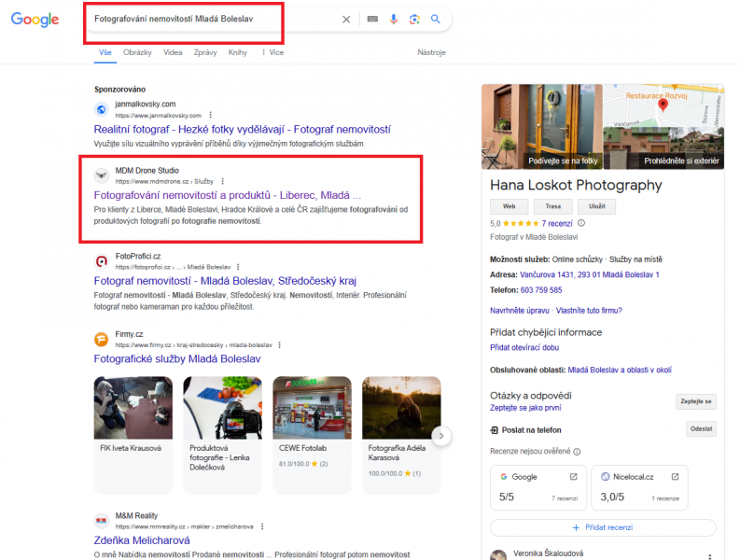The height and width of the screenshot is (560, 740).
Task: Click the Trasa directions button
Action: point(553,206)
